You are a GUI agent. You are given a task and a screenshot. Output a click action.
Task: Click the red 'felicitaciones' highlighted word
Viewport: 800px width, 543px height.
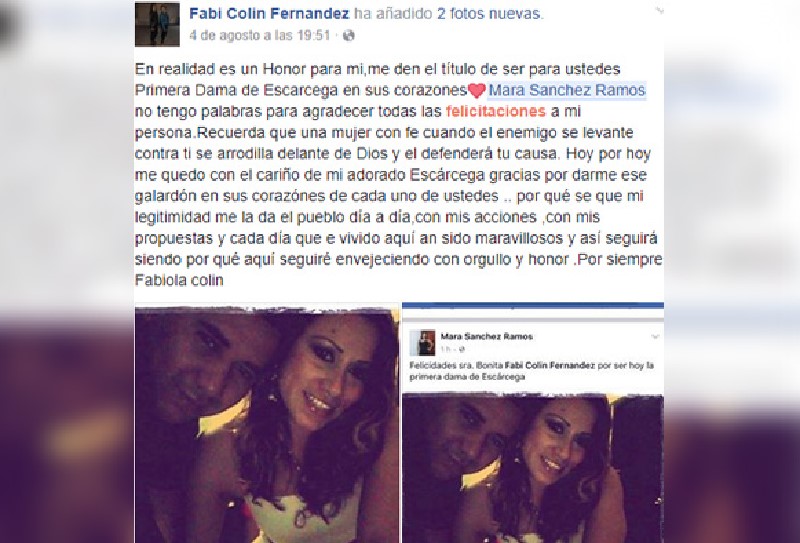pyautogui.click(x=495, y=111)
